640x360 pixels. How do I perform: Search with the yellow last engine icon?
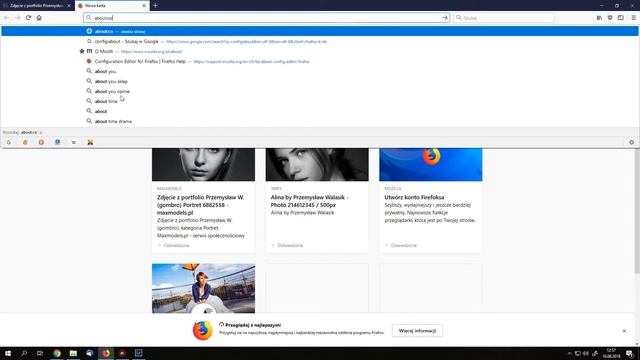click(90, 142)
